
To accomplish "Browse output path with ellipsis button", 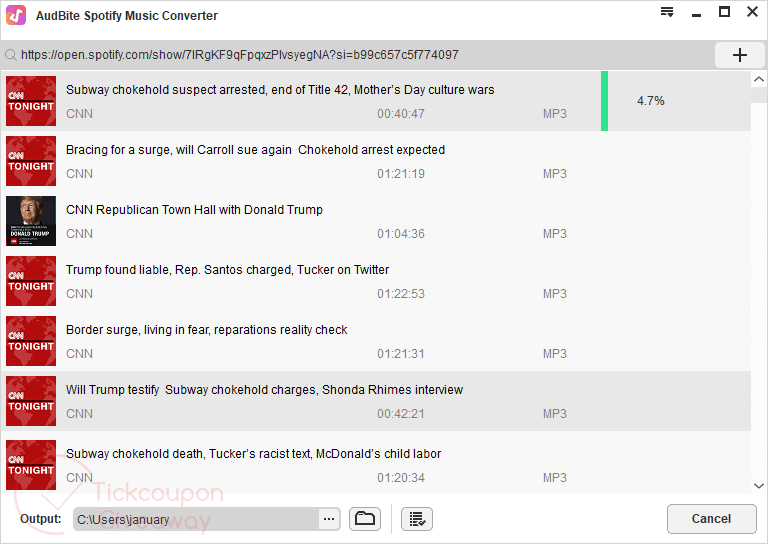I will (329, 519).
